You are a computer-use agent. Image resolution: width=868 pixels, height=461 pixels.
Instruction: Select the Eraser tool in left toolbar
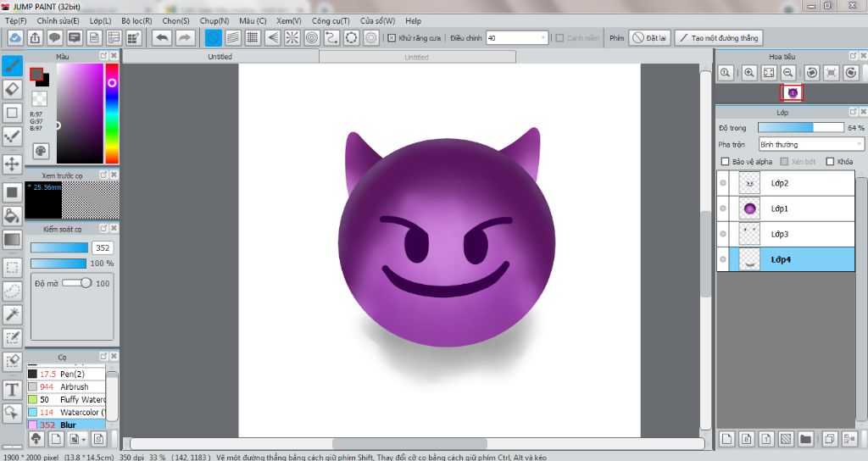12,89
